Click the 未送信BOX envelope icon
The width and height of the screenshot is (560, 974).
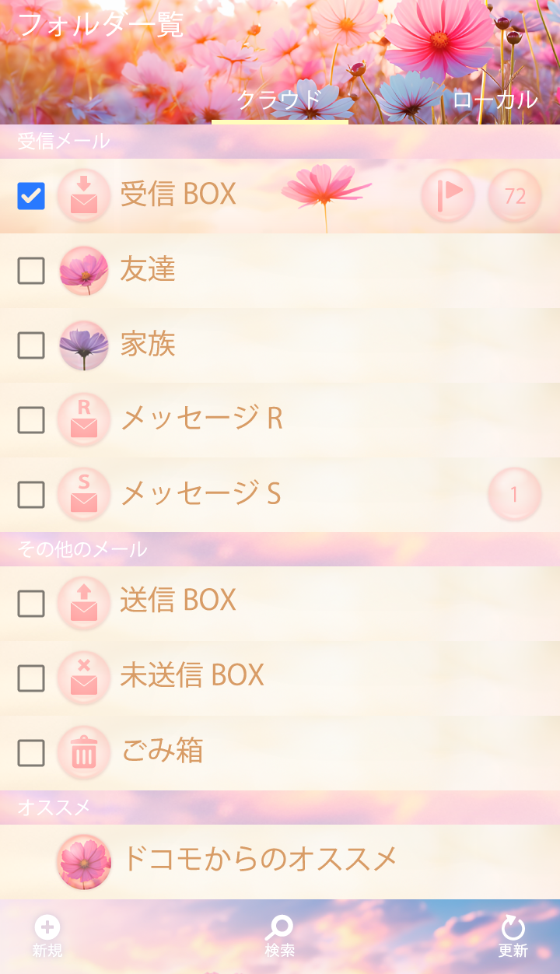[x=84, y=678]
